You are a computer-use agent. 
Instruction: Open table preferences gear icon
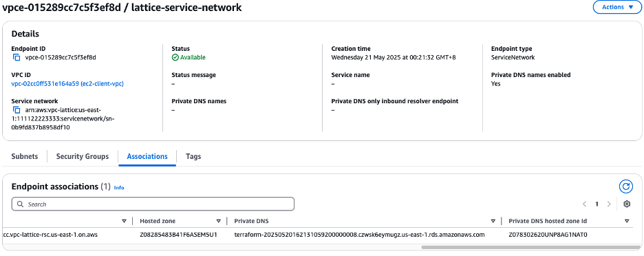point(627,204)
